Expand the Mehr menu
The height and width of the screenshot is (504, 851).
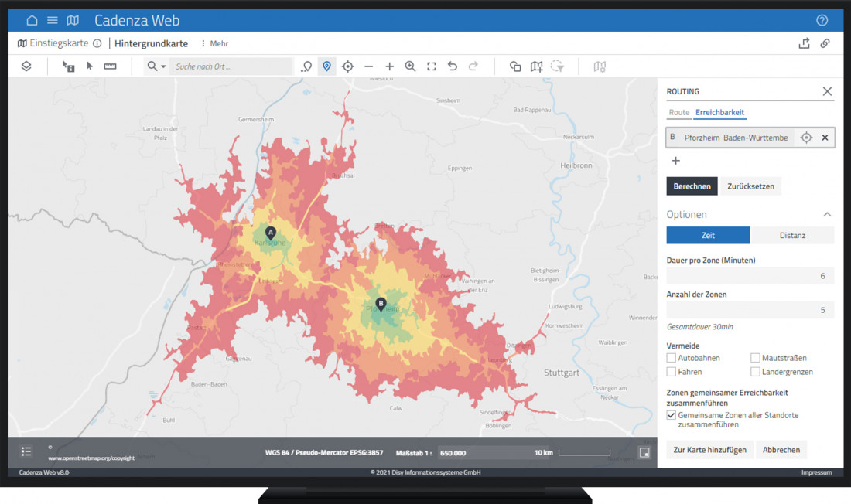[x=214, y=43]
